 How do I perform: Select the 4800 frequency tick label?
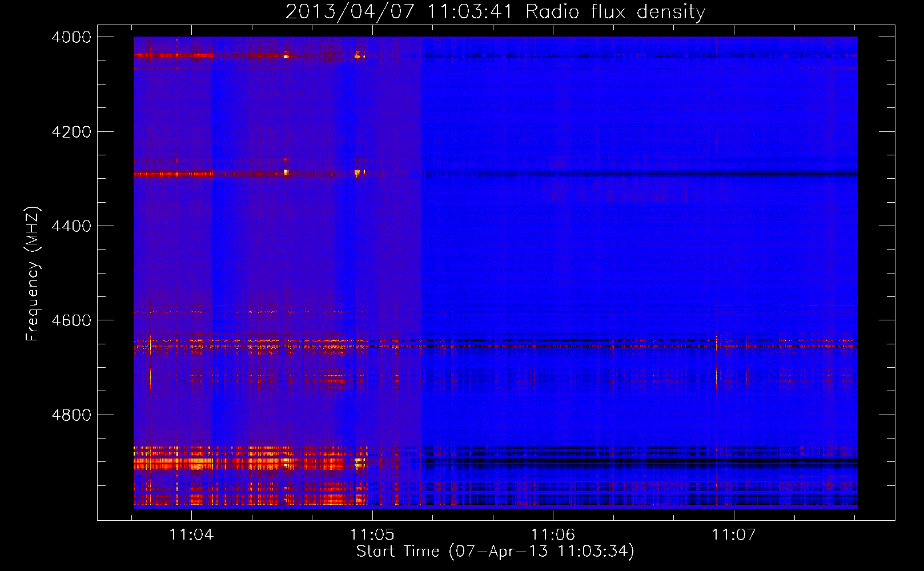tap(71, 415)
